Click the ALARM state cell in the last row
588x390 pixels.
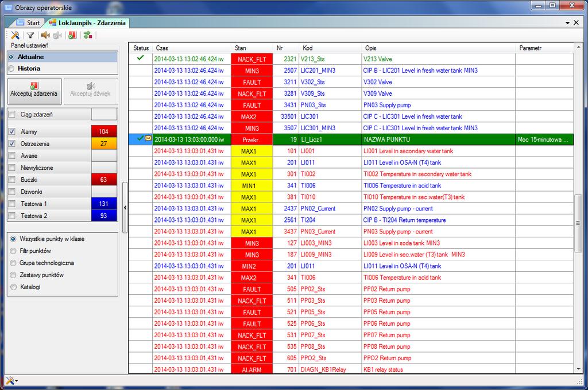coord(252,369)
